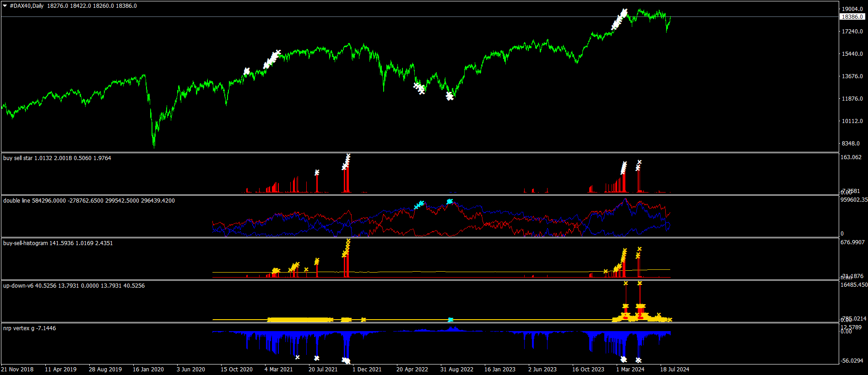The height and width of the screenshot is (375, 868).
Task: Select leftmost white cross marker on price chart
Action: click(x=247, y=71)
